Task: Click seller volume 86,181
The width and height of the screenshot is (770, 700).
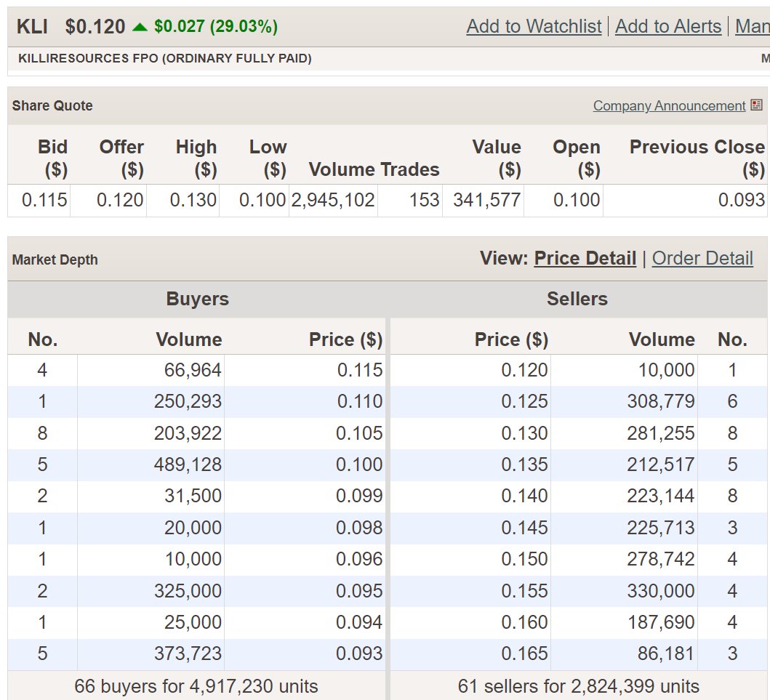Action: (x=666, y=654)
